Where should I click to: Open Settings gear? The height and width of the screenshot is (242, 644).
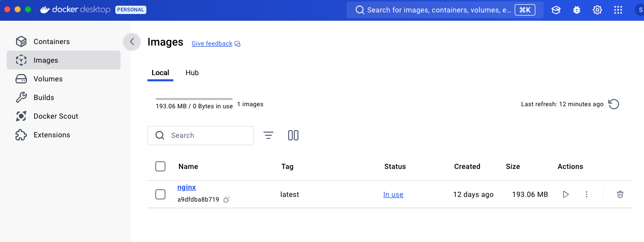[597, 10]
